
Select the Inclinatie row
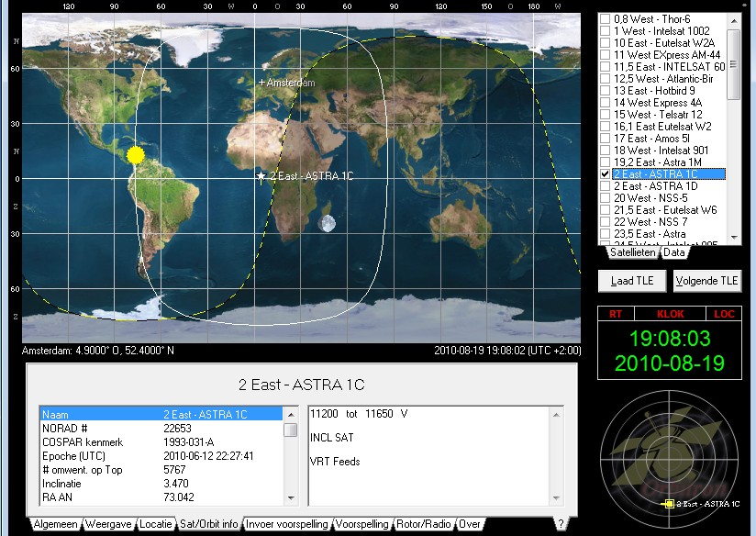point(161,484)
